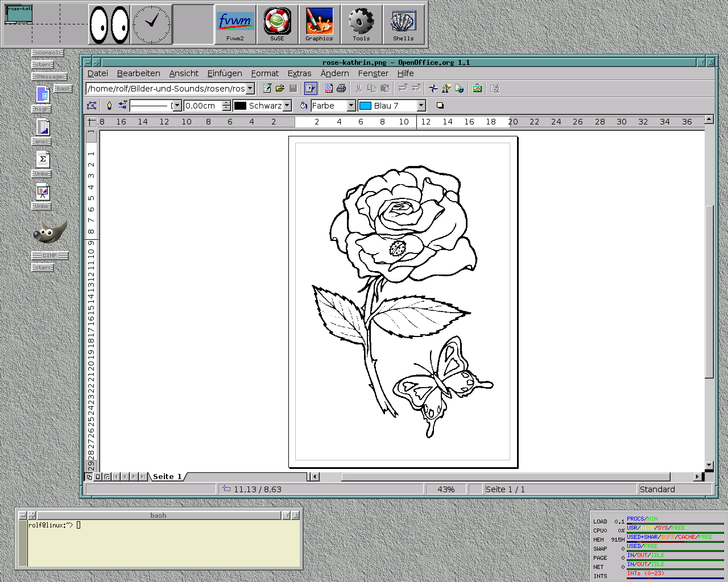
Task: Toggle the Shadow button
Action: click(x=440, y=106)
